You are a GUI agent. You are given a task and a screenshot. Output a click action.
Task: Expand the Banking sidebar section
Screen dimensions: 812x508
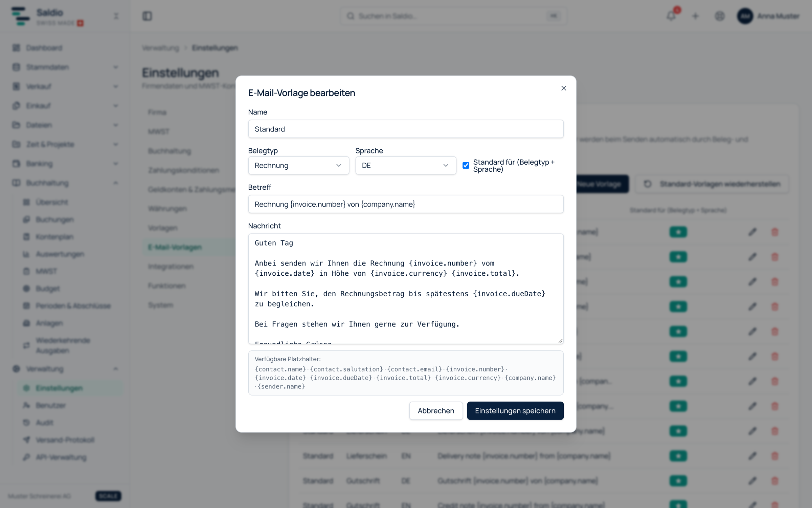(65, 164)
